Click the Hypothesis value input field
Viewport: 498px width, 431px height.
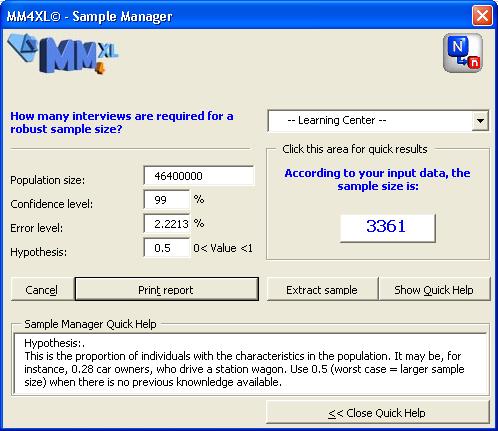point(167,248)
